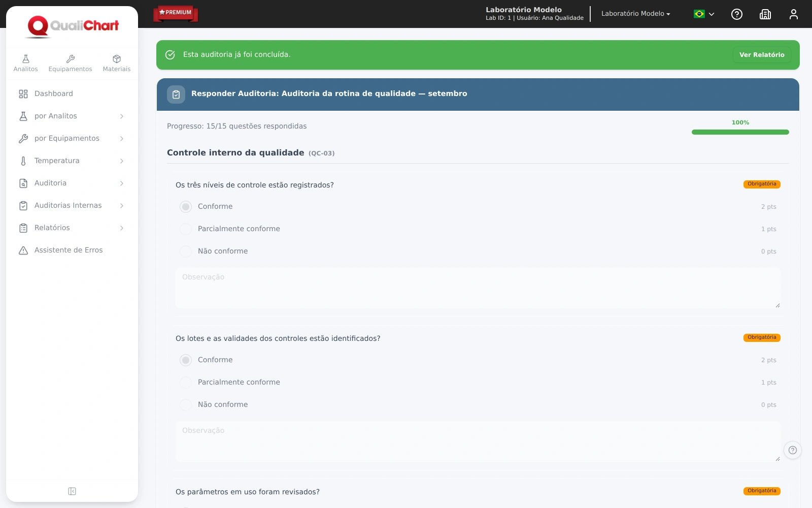The height and width of the screenshot is (508, 812).
Task: Click the clipboard icon in audit header
Action: 176,94
